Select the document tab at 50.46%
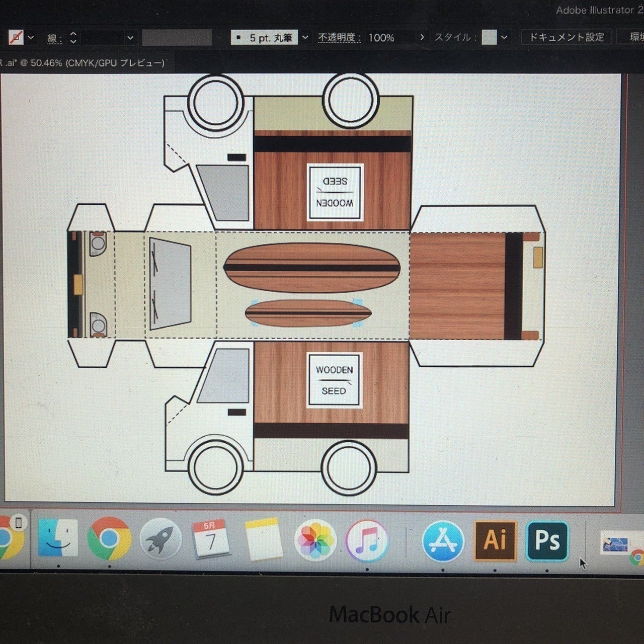The height and width of the screenshot is (644, 644). 83,63
